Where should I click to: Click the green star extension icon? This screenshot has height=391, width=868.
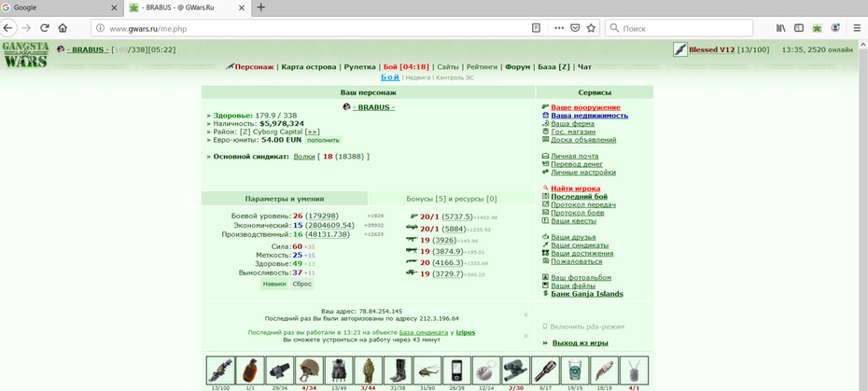pos(817,28)
